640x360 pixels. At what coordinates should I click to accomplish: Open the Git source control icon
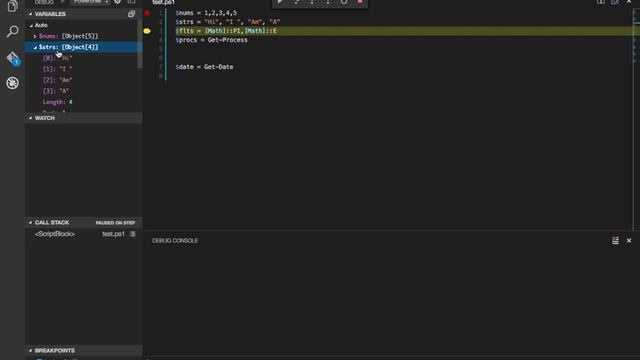point(13,58)
